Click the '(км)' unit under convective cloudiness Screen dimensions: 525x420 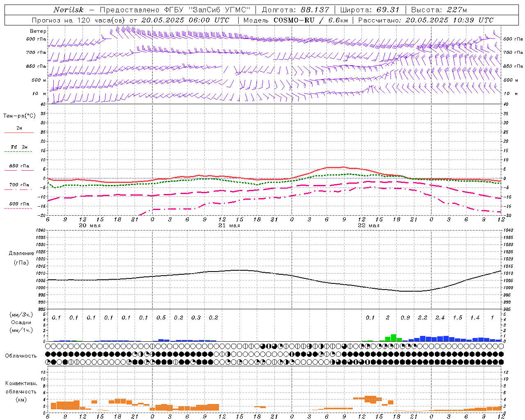point(21,399)
